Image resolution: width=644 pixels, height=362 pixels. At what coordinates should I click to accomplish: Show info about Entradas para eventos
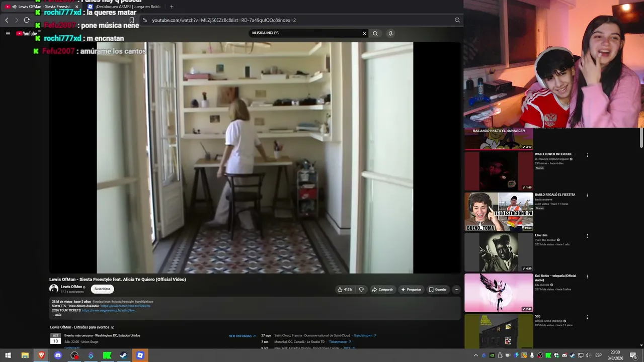(112, 327)
